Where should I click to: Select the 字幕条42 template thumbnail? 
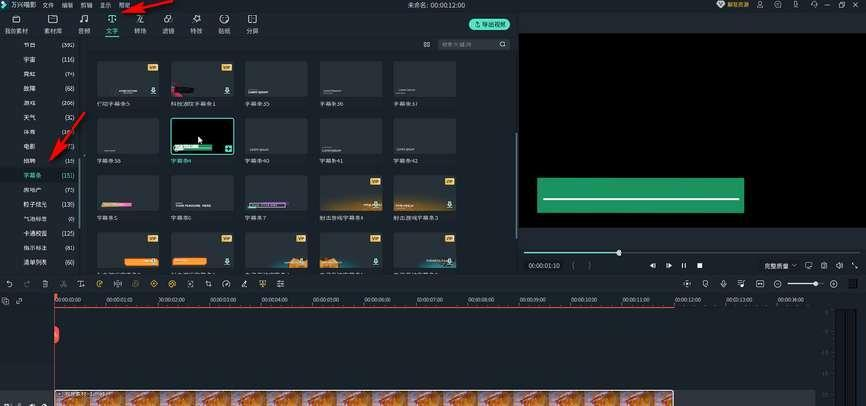click(425, 136)
